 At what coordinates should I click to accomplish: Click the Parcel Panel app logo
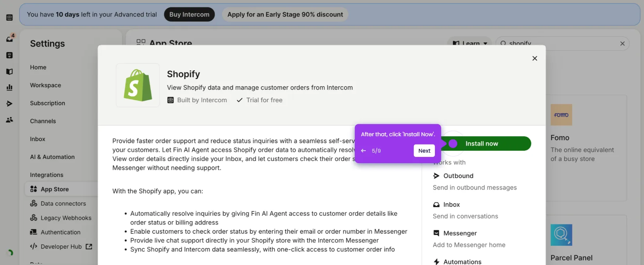[561, 235]
